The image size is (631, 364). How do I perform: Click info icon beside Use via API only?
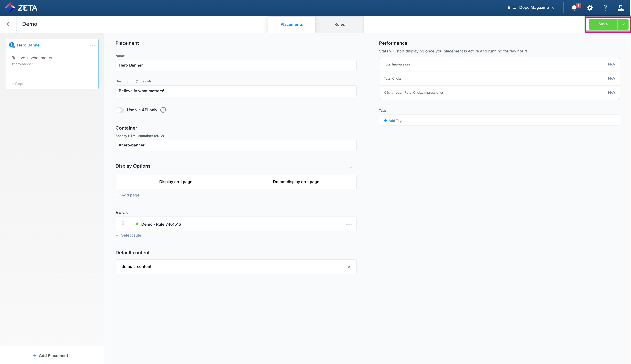tap(163, 110)
